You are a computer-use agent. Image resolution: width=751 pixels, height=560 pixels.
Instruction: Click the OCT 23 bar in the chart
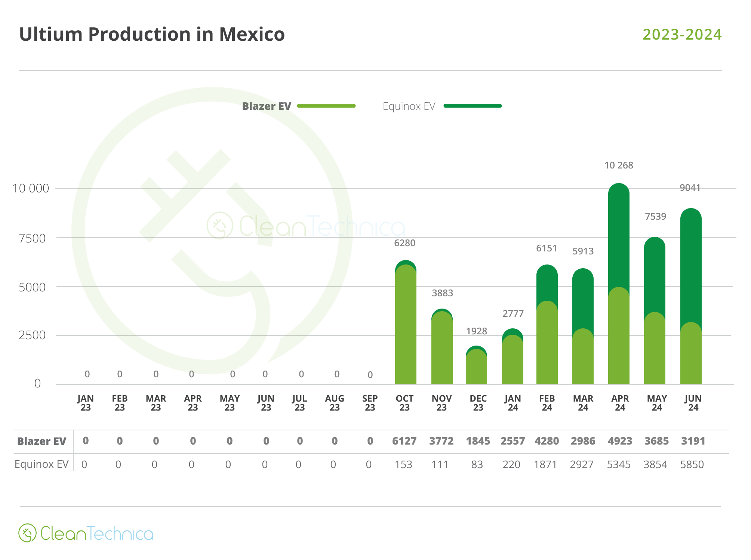[x=406, y=322]
